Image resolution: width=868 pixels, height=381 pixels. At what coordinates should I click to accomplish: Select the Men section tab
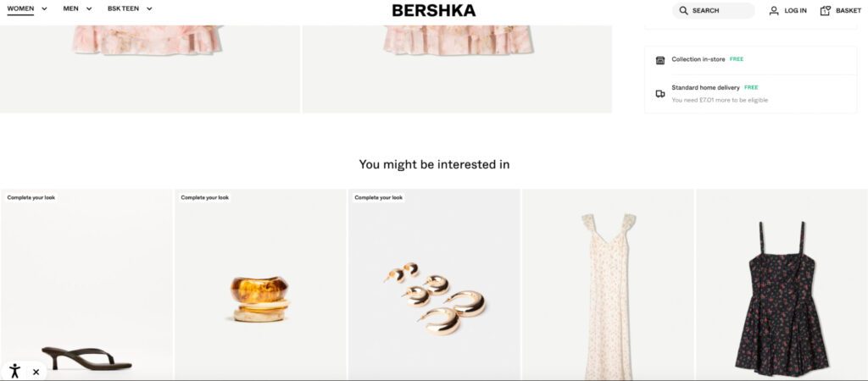70,8
